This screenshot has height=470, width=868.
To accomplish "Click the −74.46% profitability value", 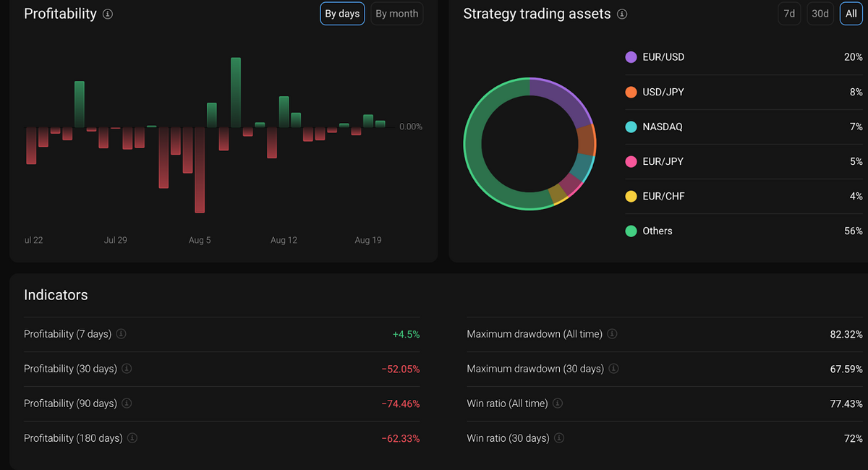I will coord(401,403).
